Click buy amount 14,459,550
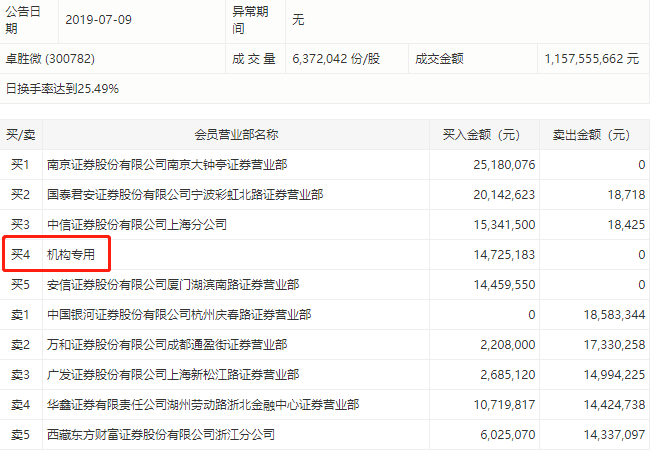Screen dimensions: 661x453 tap(504, 285)
